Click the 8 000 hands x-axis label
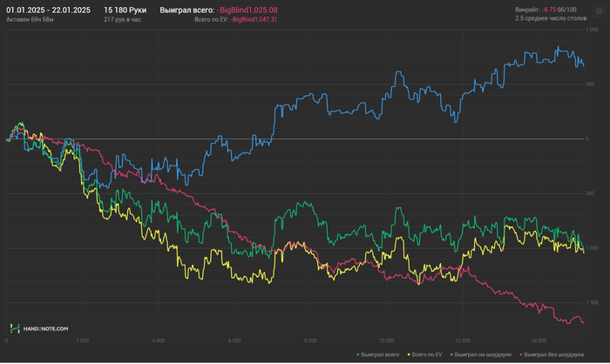The height and width of the screenshot is (364, 610). [310, 341]
